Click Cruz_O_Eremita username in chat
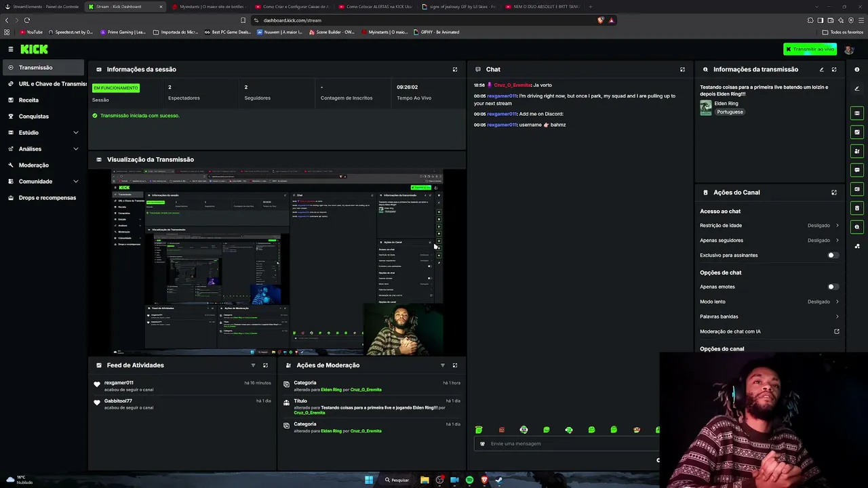This screenshot has width=868, height=488. [513, 85]
